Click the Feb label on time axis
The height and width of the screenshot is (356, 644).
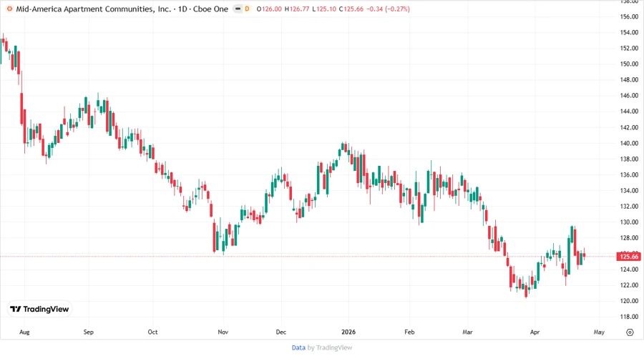click(x=409, y=332)
